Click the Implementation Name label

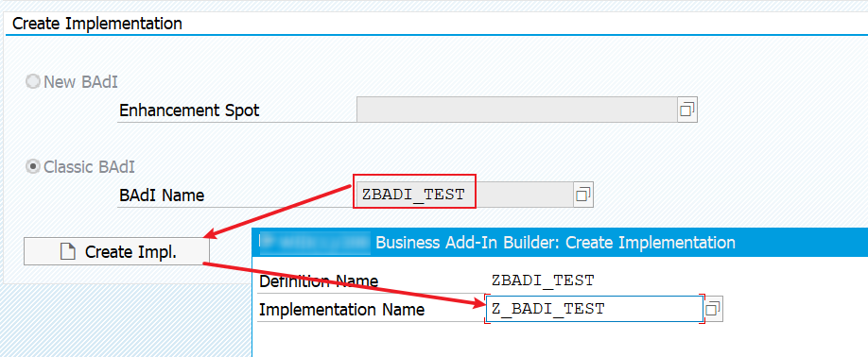(x=341, y=310)
